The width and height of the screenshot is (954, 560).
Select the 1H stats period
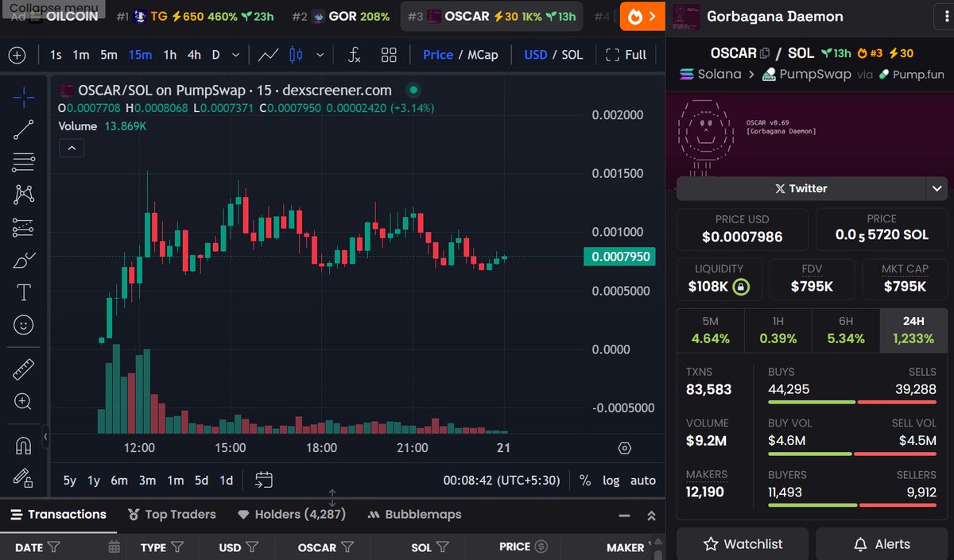coord(778,330)
